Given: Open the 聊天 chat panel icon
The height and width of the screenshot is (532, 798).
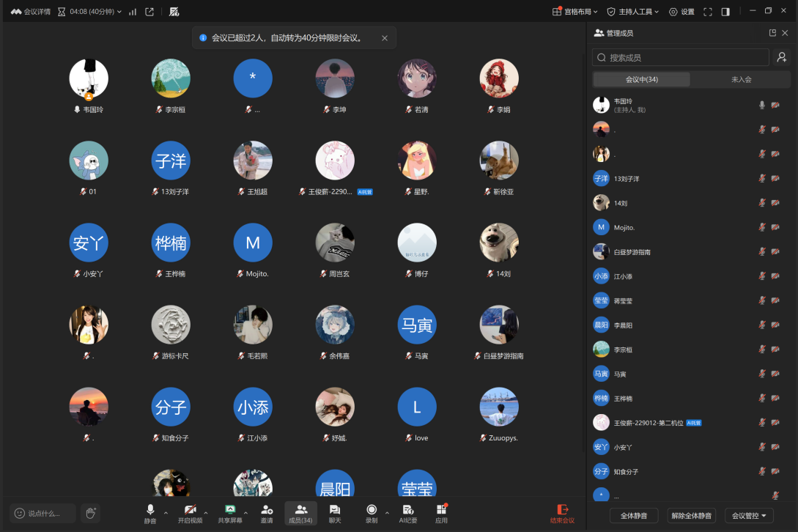Looking at the screenshot, I should tap(335, 510).
